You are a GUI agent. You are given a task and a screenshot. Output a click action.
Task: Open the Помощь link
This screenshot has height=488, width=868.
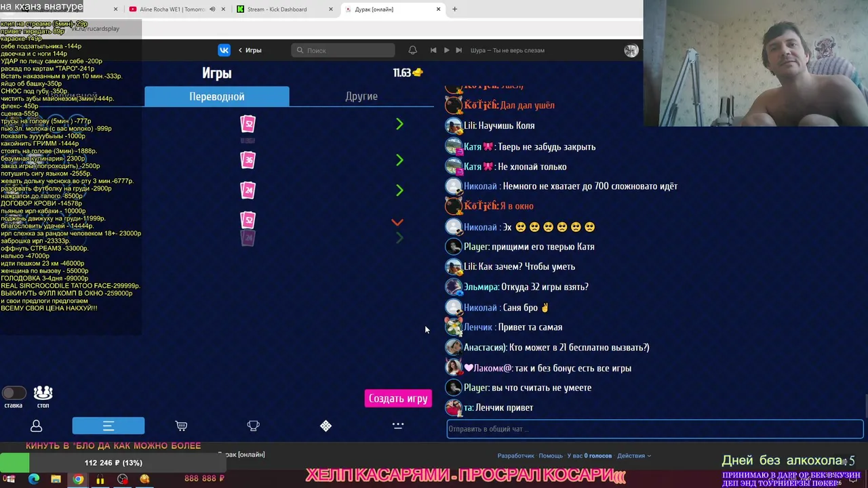click(551, 455)
